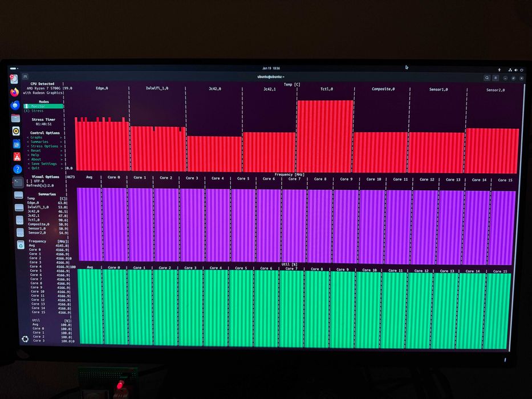Open the Show Applications Ubuntu logo button
Screen dimensions: 532x399
tap(25, 339)
